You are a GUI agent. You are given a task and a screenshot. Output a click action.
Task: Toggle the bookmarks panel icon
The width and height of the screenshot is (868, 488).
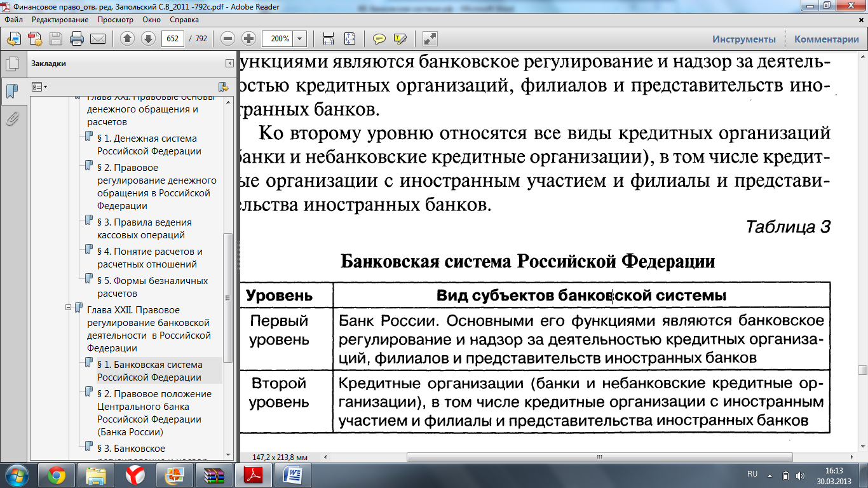(11, 91)
